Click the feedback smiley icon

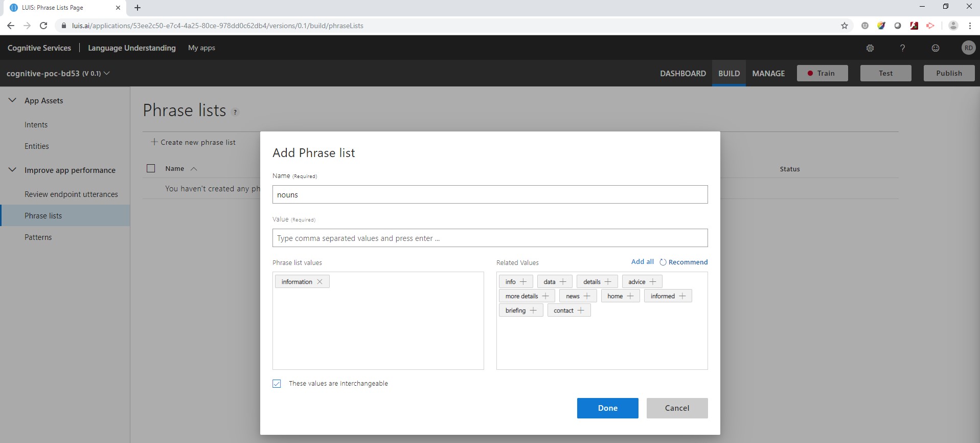coord(936,48)
